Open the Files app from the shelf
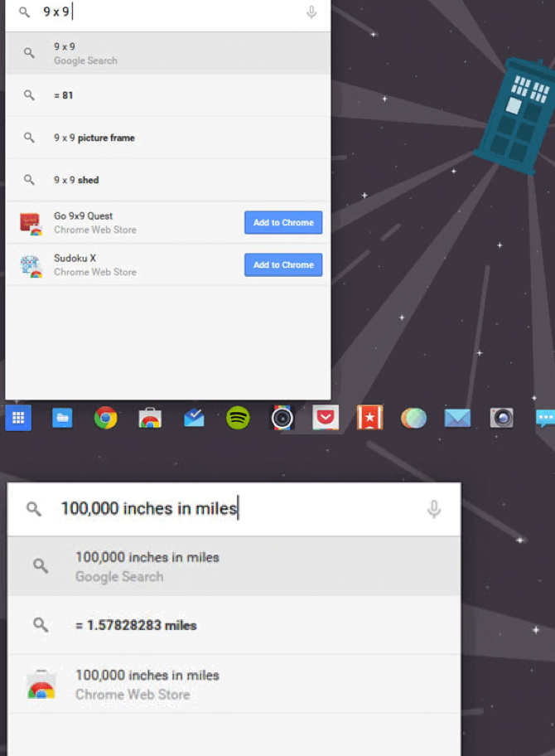Screen dimensions: 555x756 [62, 418]
